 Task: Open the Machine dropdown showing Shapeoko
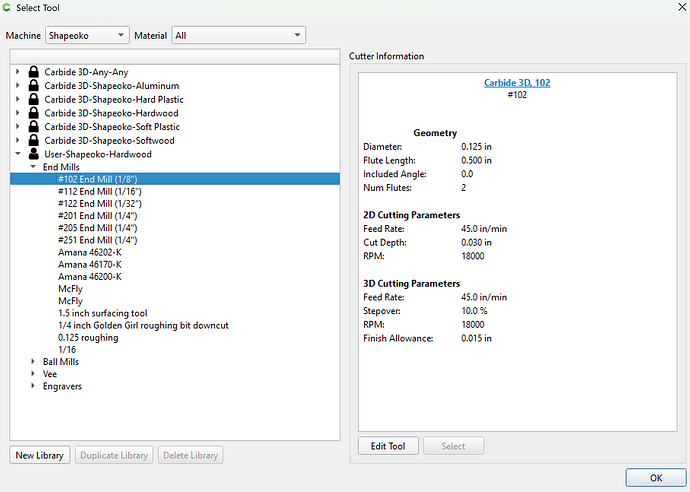(x=87, y=35)
